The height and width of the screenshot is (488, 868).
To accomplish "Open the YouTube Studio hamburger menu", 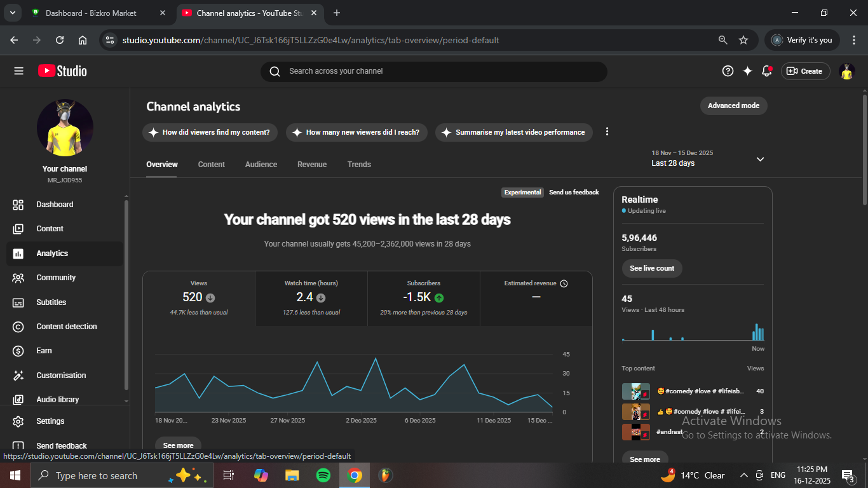I will [x=18, y=71].
